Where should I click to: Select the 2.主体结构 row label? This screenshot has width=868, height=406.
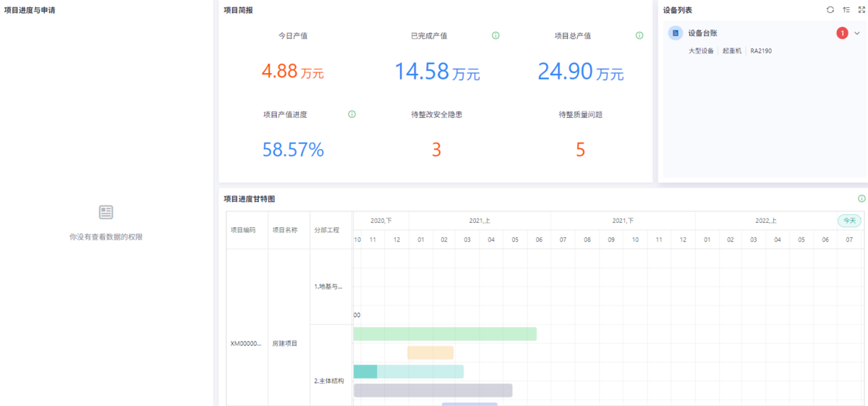(x=329, y=381)
